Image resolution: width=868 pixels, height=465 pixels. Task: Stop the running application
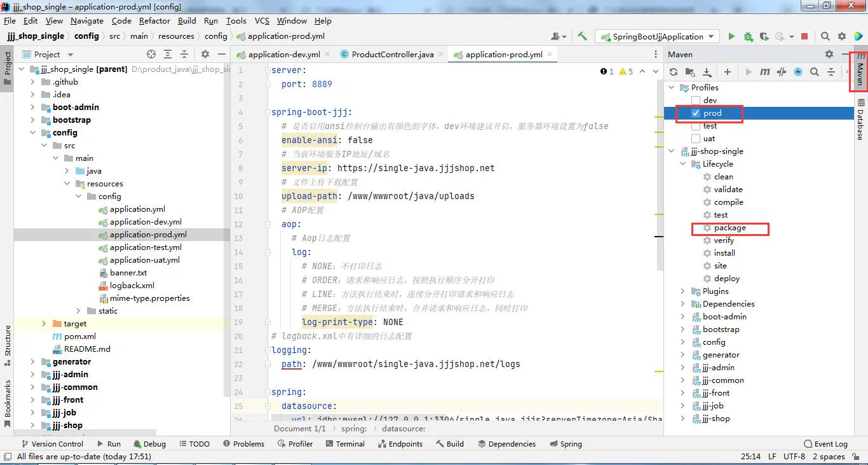(x=804, y=37)
